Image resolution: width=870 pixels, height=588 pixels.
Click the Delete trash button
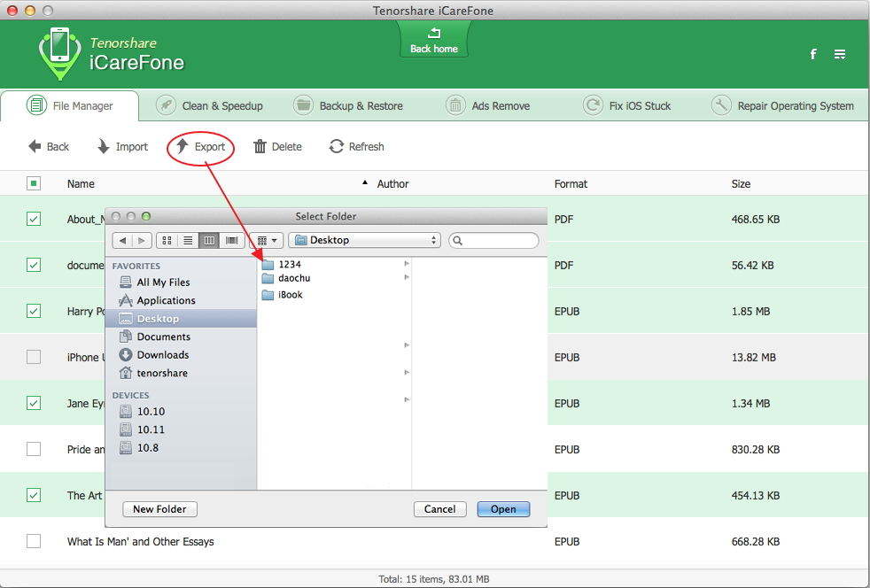pyautogui.click(x=277, y=146)
